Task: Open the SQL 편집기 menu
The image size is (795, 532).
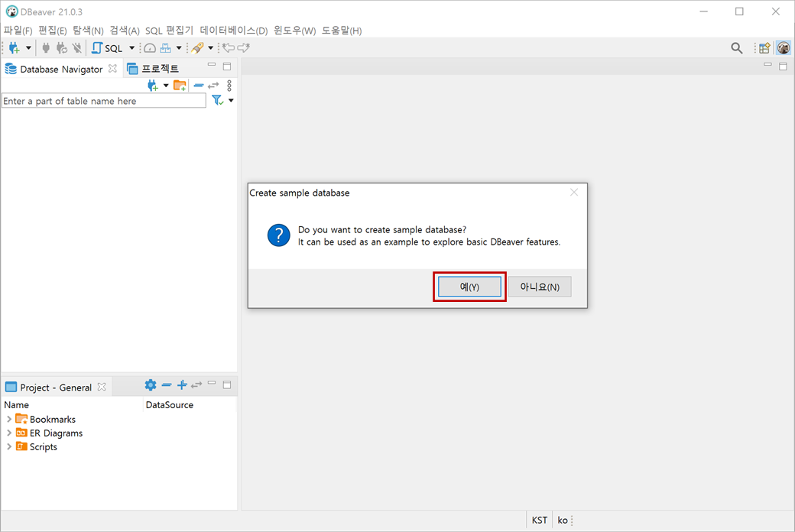Action: click(x=170, y=31)
